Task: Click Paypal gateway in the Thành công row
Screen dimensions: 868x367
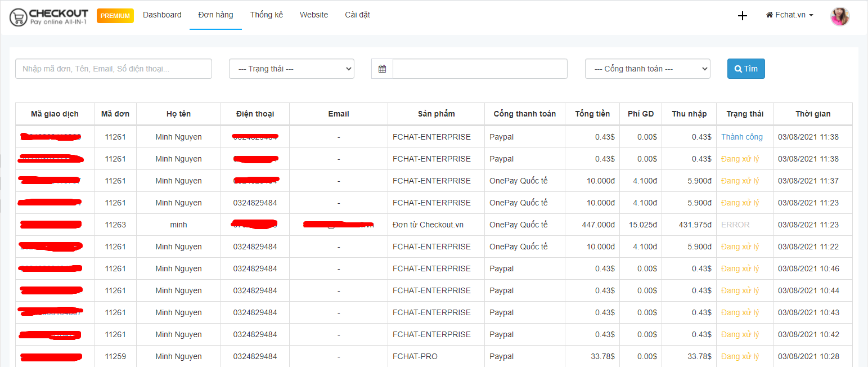Action: click(x=501, y=137)
